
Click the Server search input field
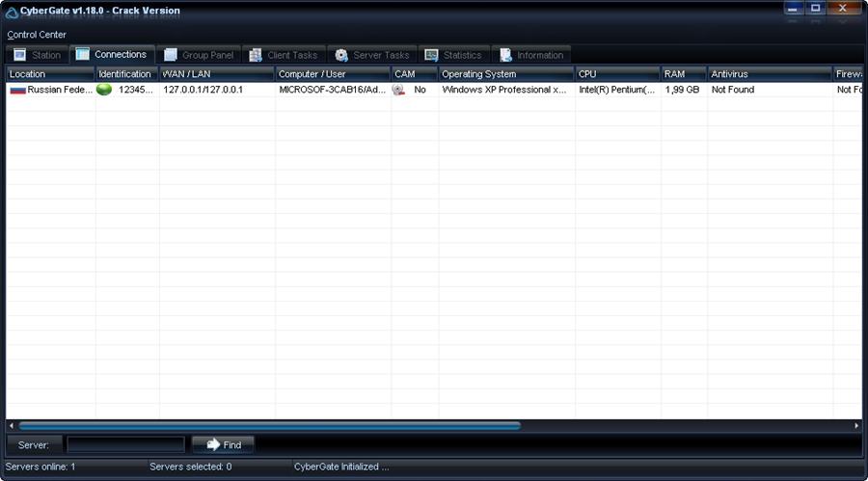(125, 444)
